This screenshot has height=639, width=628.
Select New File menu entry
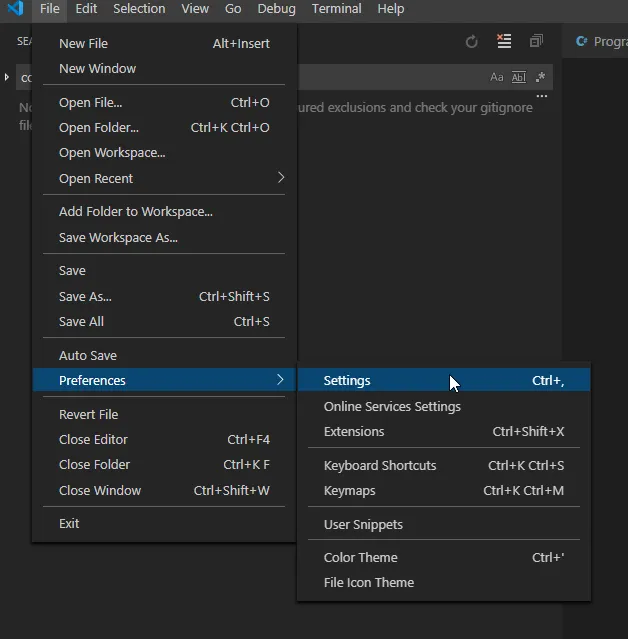pos(164,44)
